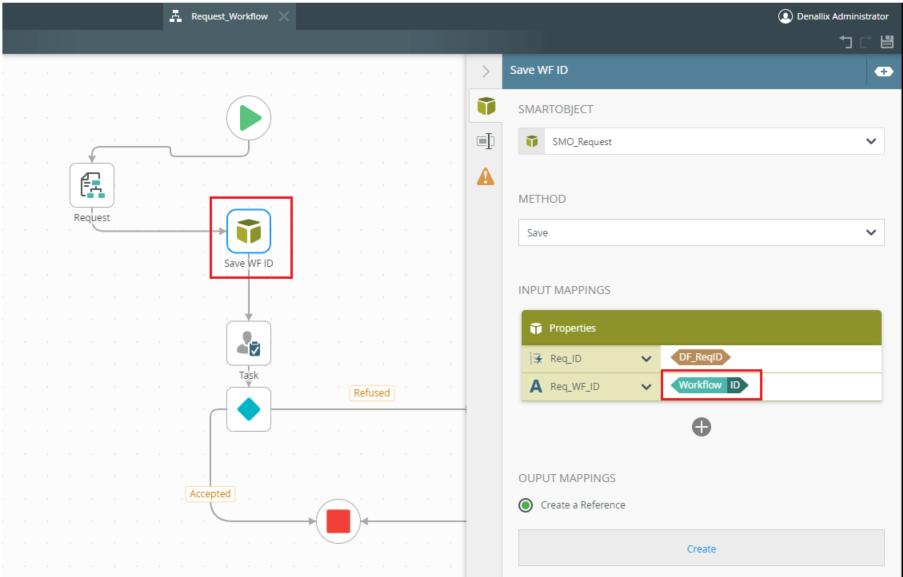
Task: Expand the Req_WF_ID property dropdown
Action: tap(645, 386)
